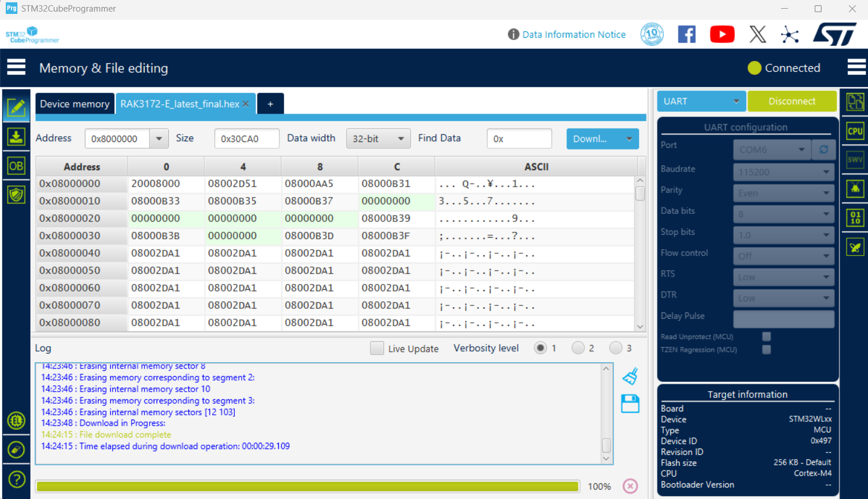Clear the log with the broom icon
The height and width of the screenshot is (499, 868).
tap(630, 377)
